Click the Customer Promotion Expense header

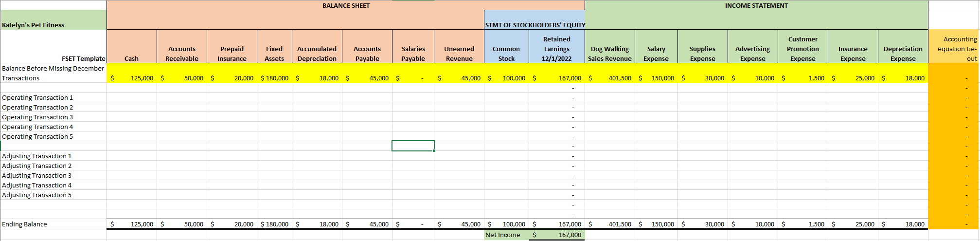803,46
